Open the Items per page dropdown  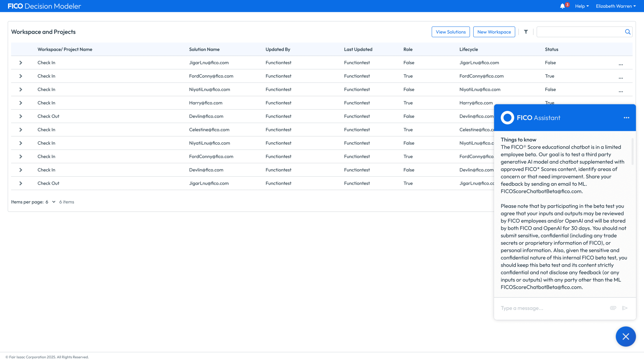(51, 202)
